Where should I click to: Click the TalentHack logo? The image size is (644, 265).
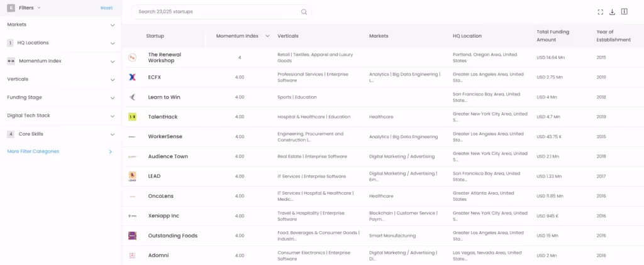(x=132, y=117)
